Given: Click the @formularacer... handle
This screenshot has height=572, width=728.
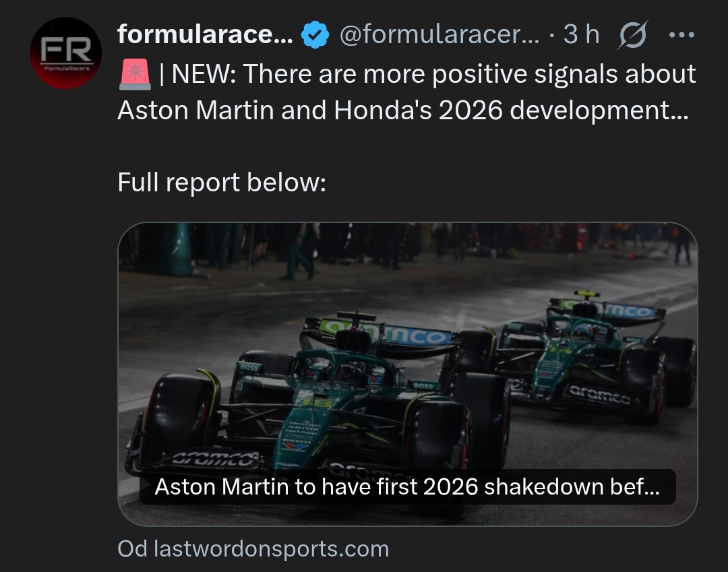Looking at the screenshot, I should pos(439,35).
